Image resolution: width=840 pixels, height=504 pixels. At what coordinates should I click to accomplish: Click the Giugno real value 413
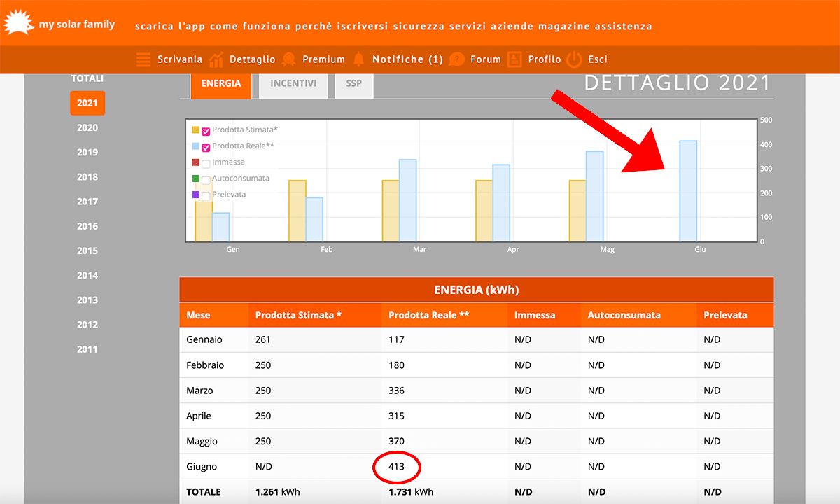tap(396, 466)
